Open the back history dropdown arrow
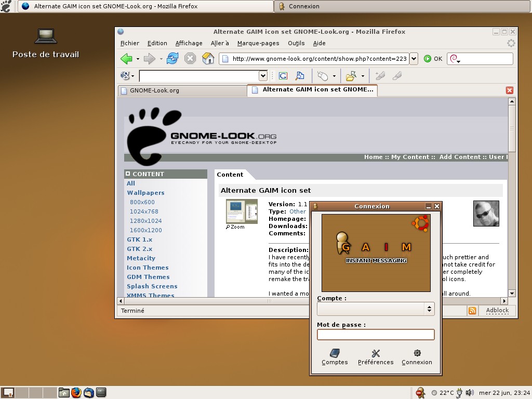 pos(138,59)
